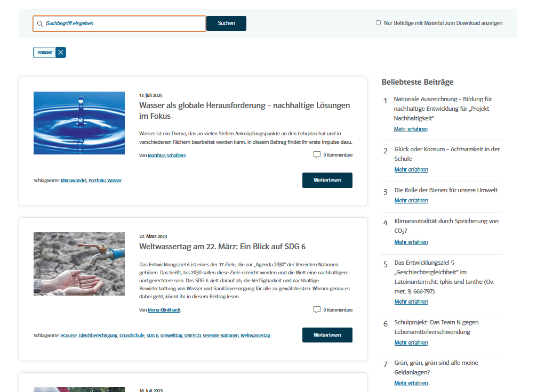Viewport: 545px width, 392px height.
Task: Click 'Schulprojekt: Das Team N gegen Lebensmittelverschwendung' text
Action: pos(436,327)
